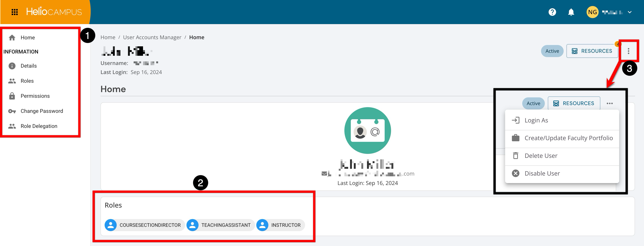Click the horizontal three-dot menu icon

tap(610, 103)
